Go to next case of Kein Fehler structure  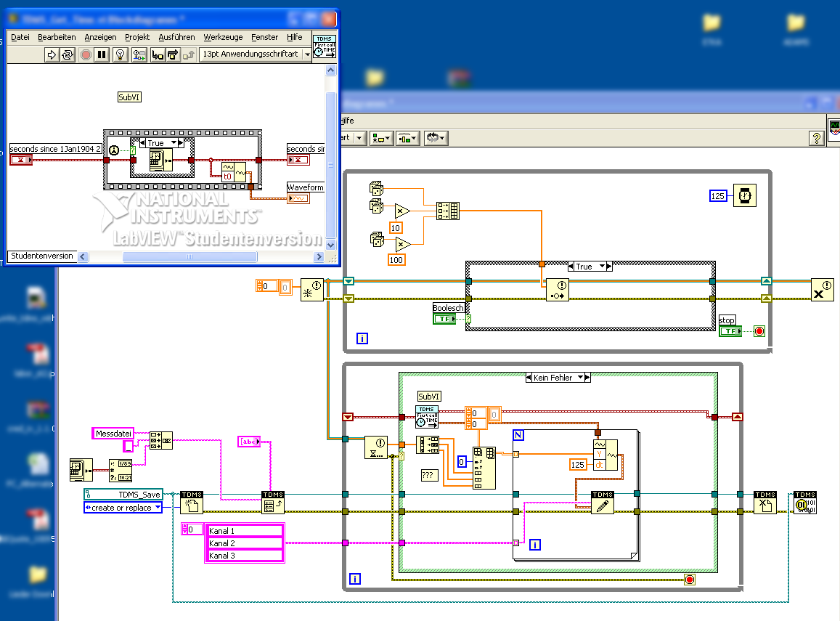[587, 378]
